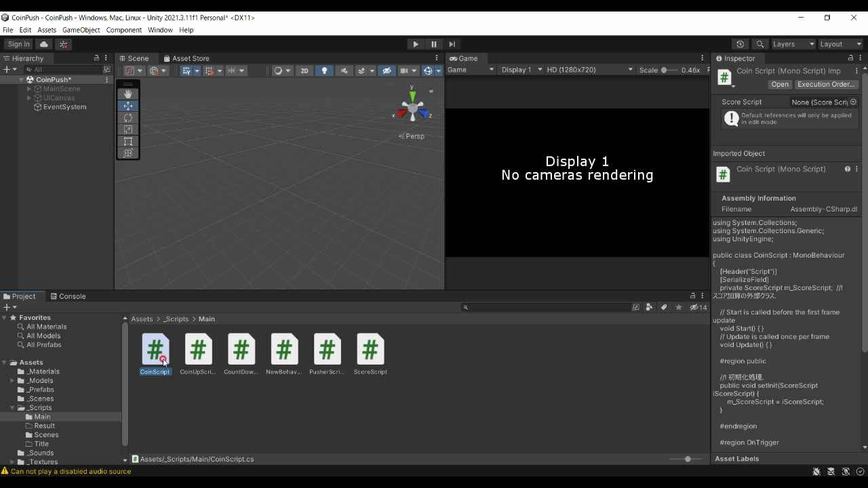The height and width of the screenshot is (488, 868).
Task: Click the Pause button
Action: point(434,44)
